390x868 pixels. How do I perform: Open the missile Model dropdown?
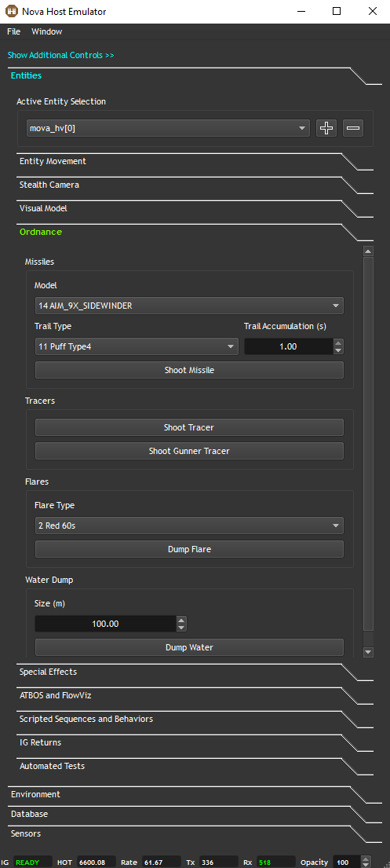[189, 306]
